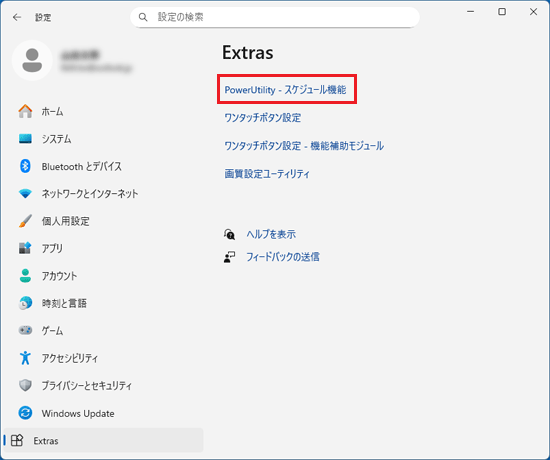This screenshot has width=550, height=460.
Task: Click the game controller icon
Action: coord(25,330)
